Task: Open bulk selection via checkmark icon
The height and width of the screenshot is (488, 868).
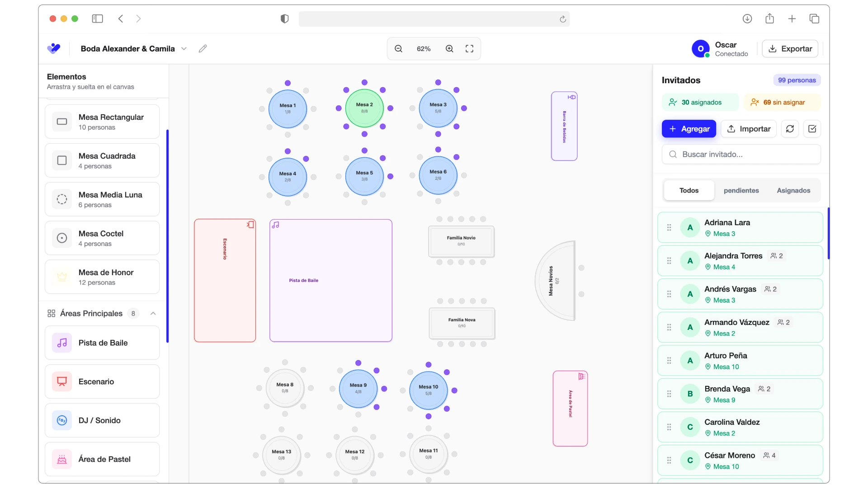Action: [812, 129]
